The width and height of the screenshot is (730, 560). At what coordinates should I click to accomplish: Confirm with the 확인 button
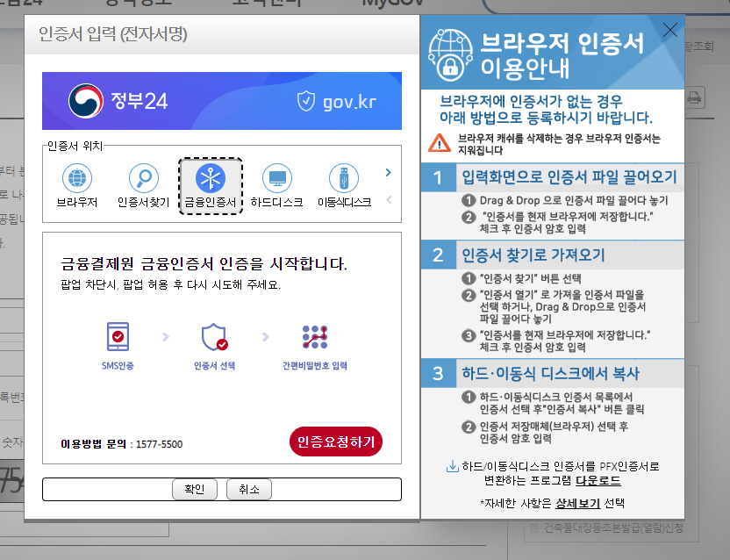tap(195, 489)
